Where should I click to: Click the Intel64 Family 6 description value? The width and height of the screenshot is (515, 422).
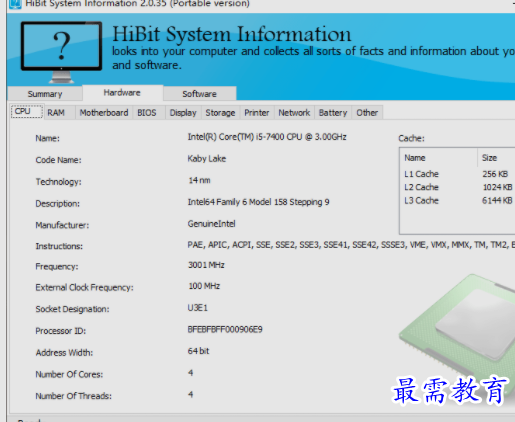(258, 202)
